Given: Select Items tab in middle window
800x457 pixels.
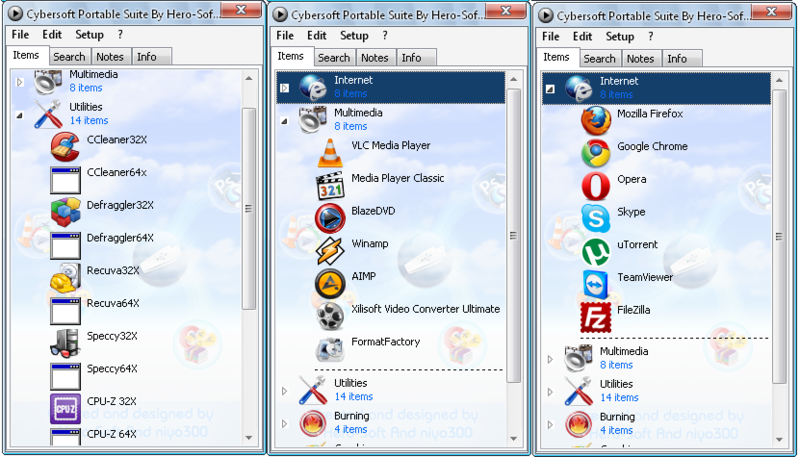Looking at the screenshot, I should click(x=291, y=56).
